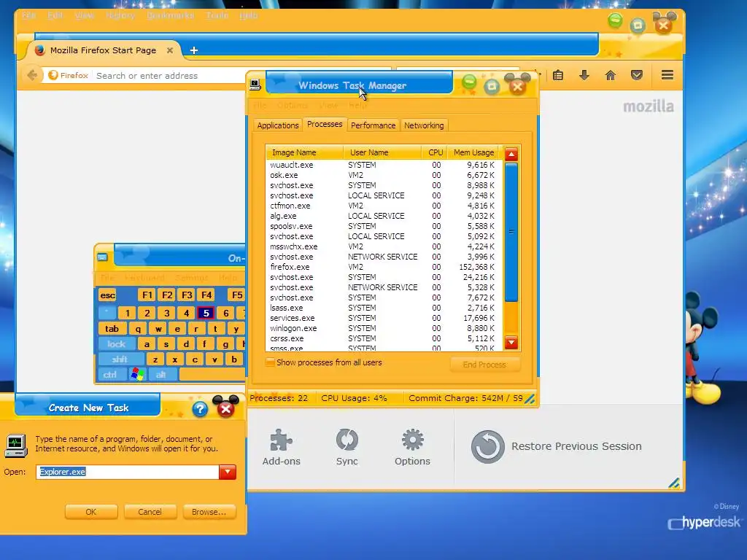Click computer icon in Create New Task
The image size is (747, 560).
pyautogui.click(x=16, y=445)
